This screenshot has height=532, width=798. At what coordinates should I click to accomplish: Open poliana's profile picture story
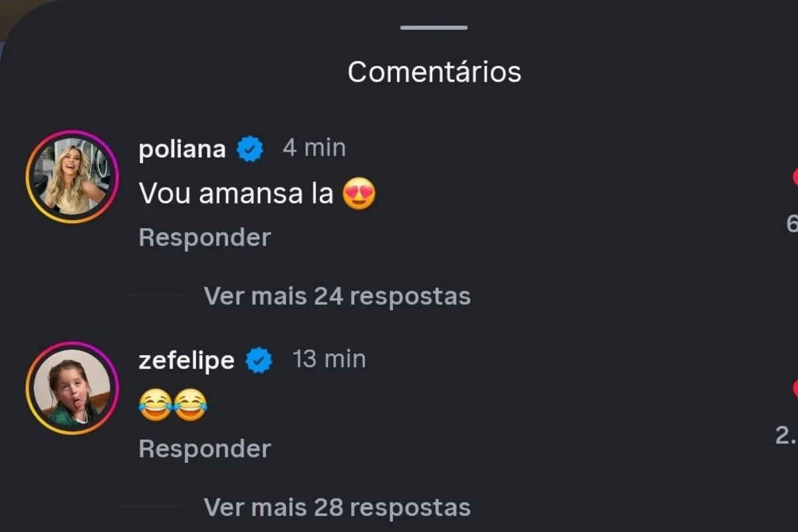[72, 176]
